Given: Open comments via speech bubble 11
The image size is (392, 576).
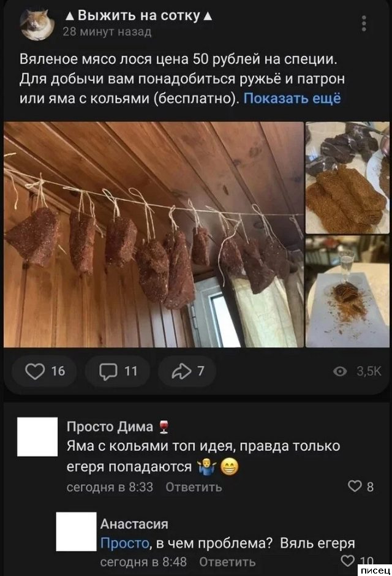Looking at the screenshot, I should 118,371.
